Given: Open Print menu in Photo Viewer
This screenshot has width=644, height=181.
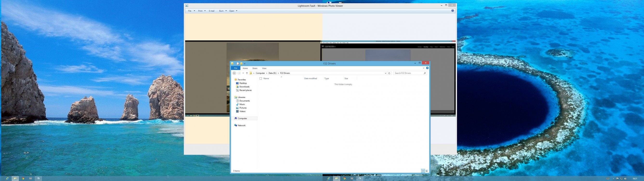Looking at the screenshot, I should (202, 11).
